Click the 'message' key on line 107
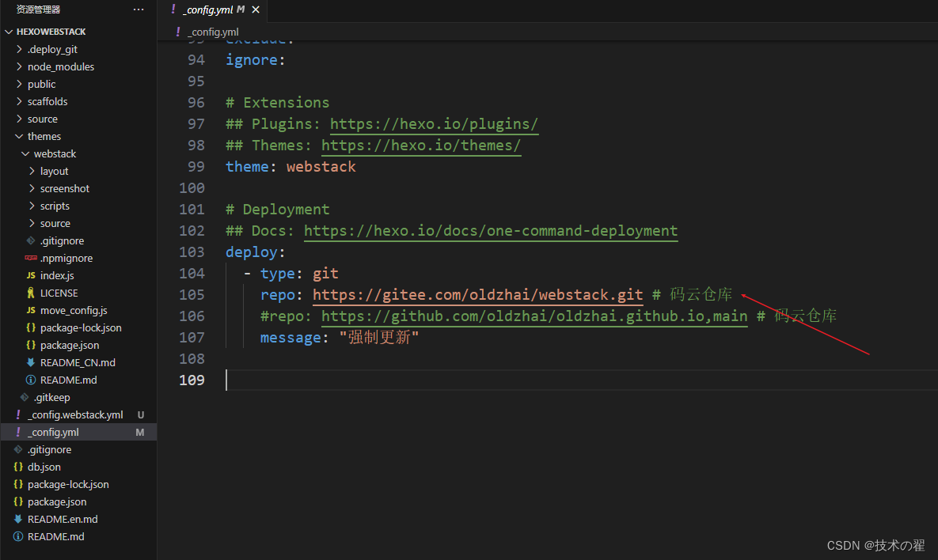This screenshot has height=560, width=938. [x=291, y=338]
